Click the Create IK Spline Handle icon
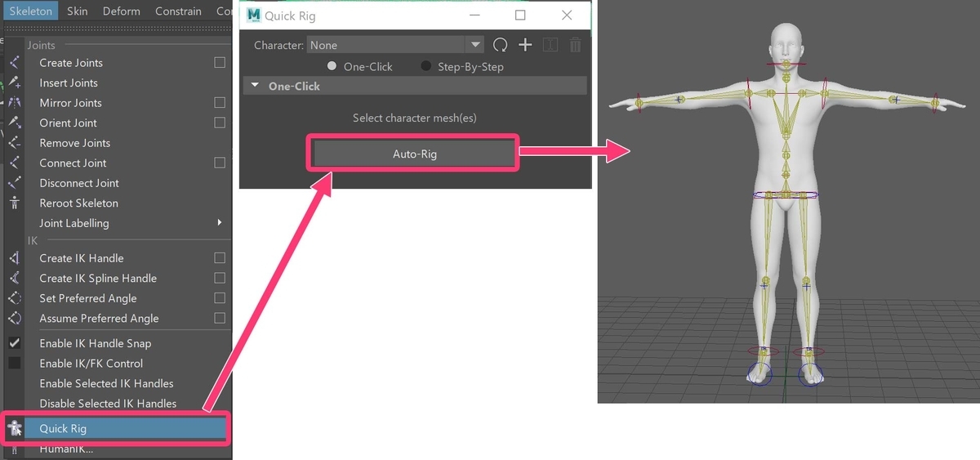Screen dimensions: 980x460 14,278
